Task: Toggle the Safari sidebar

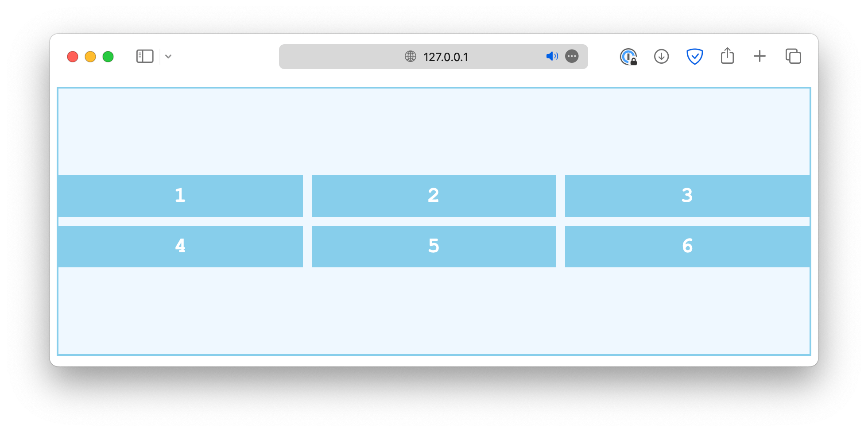Action: pyautogui.click(x=144, y=56)
